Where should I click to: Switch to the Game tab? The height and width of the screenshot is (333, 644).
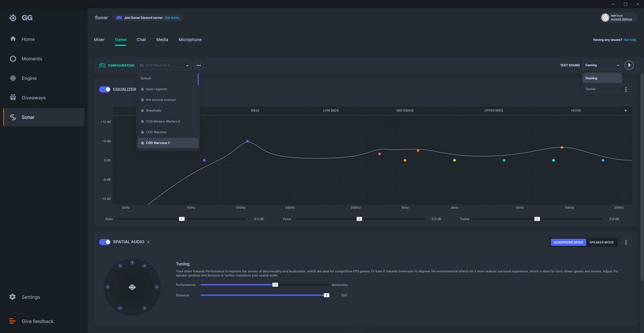pos(120,40)
